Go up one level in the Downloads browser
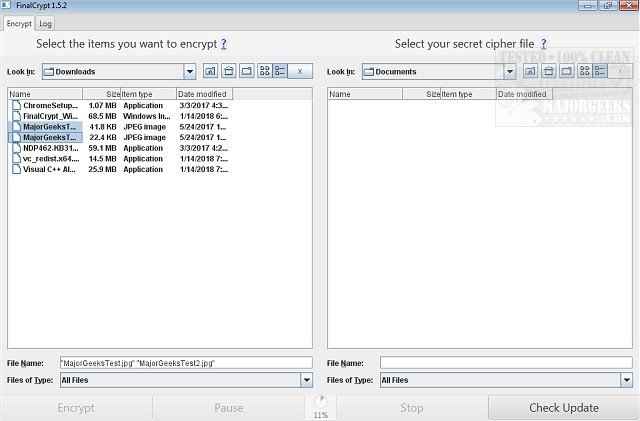 [x=211, y=72]
